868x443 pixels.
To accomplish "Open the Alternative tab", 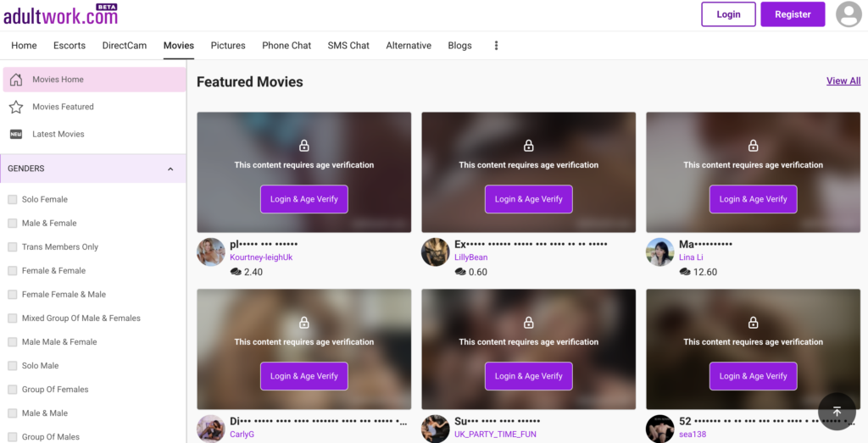I will pos(409,46).
